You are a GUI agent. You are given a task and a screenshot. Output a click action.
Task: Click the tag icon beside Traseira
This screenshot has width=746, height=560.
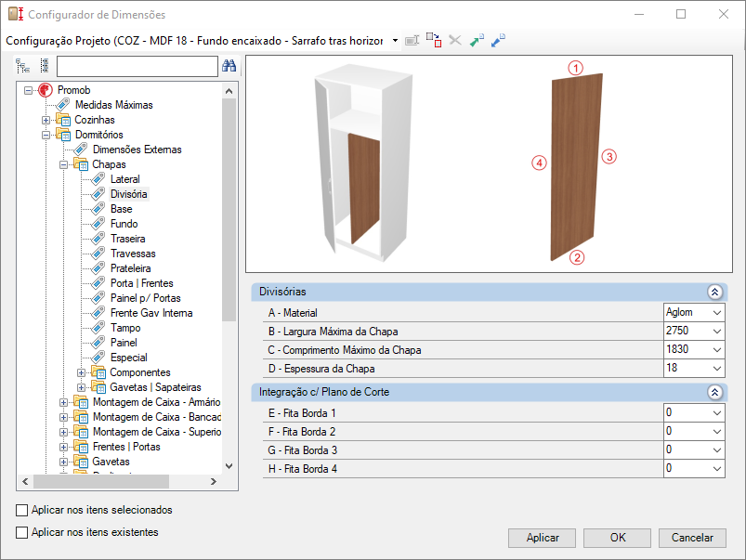click(98, 239)
